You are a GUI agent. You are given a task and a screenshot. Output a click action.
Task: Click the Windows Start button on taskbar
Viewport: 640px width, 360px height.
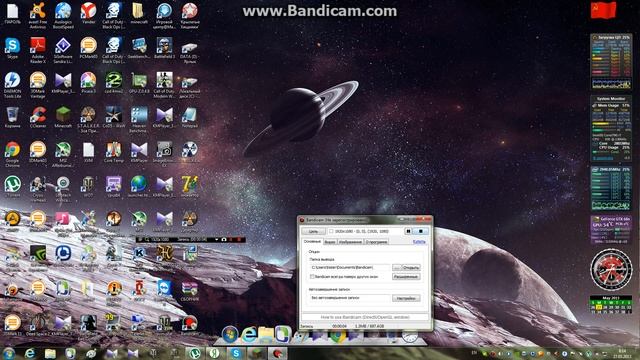coord(8,353)
